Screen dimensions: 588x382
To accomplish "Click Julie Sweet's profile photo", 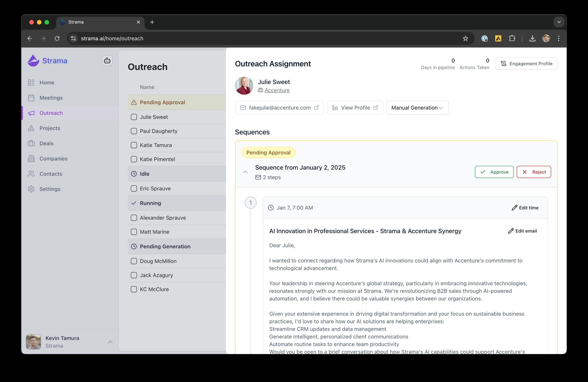I will click(x=244, y=86).
